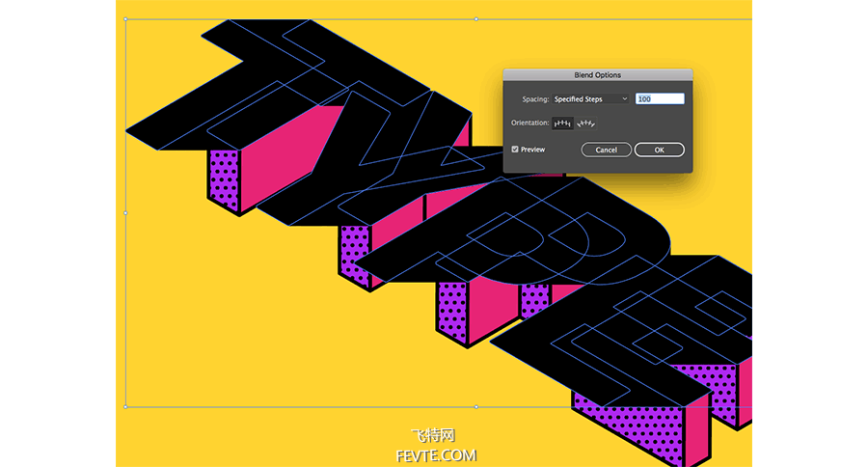
Task: Click the Blend Options title bar
Action: pyautogui.click(x=597, y=75)
